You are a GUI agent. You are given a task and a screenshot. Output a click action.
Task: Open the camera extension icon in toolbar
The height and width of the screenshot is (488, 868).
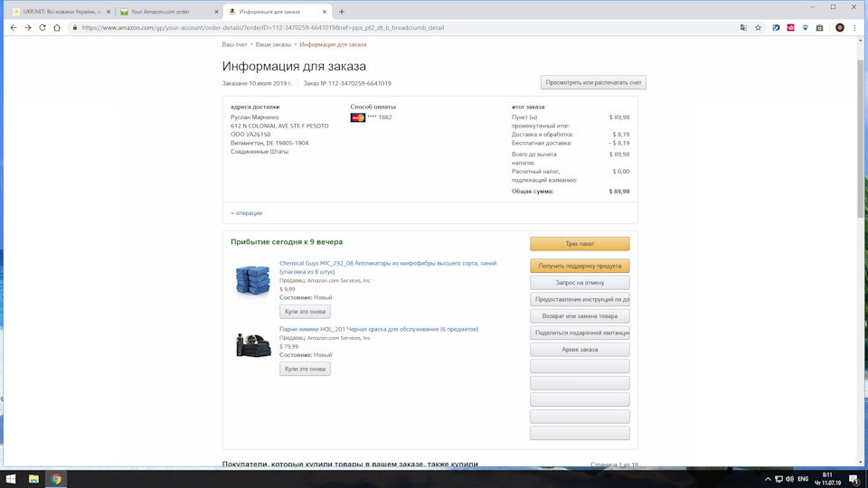pyautogui.click(x=819, y=28)
